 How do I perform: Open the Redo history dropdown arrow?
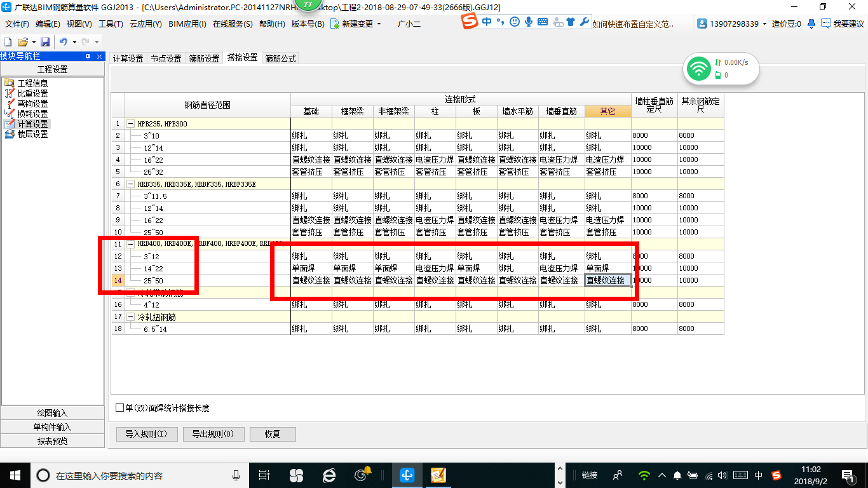tap(97, 42)
